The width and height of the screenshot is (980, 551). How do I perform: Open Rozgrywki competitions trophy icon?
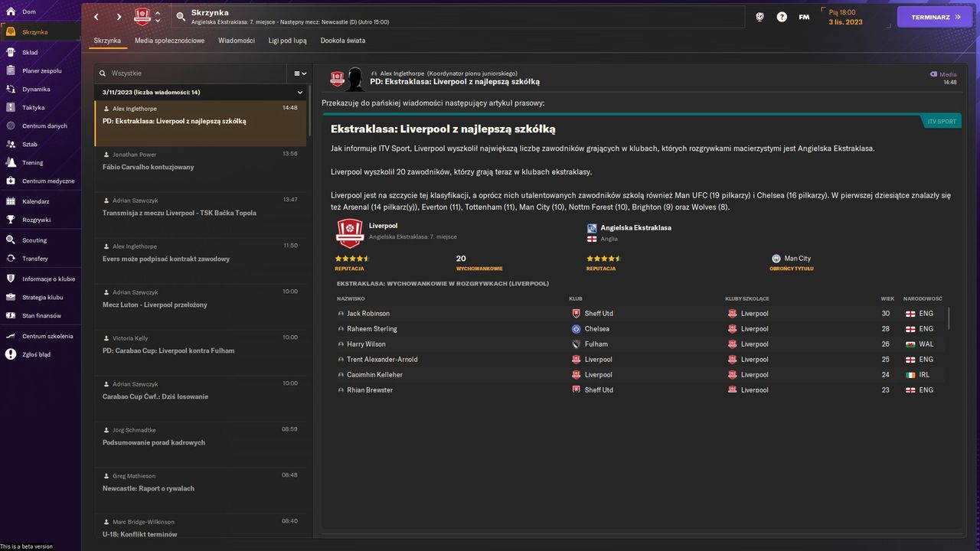pos(11,220)
